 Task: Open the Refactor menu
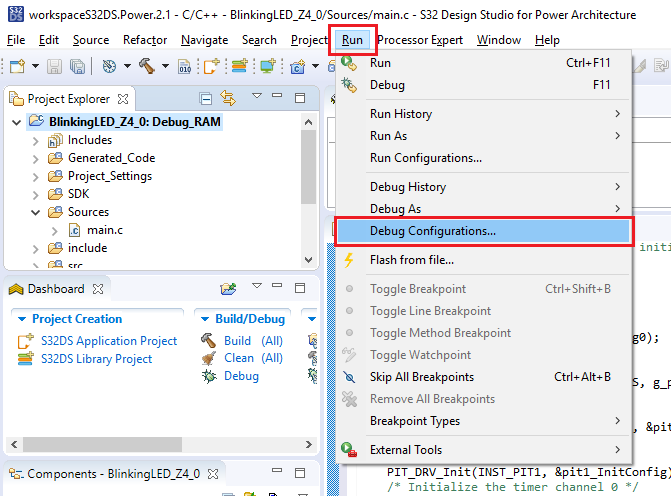145,40
